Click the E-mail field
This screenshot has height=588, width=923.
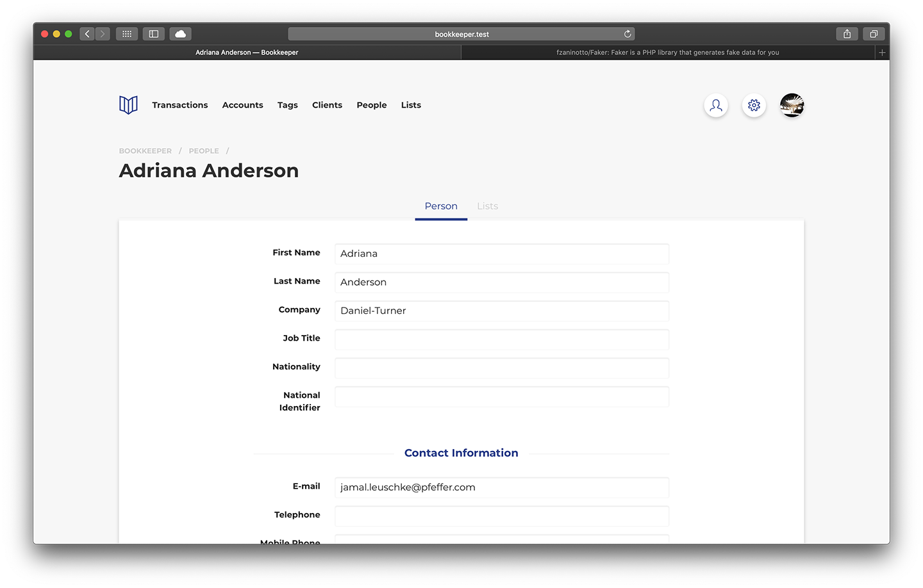pos(502,487)
